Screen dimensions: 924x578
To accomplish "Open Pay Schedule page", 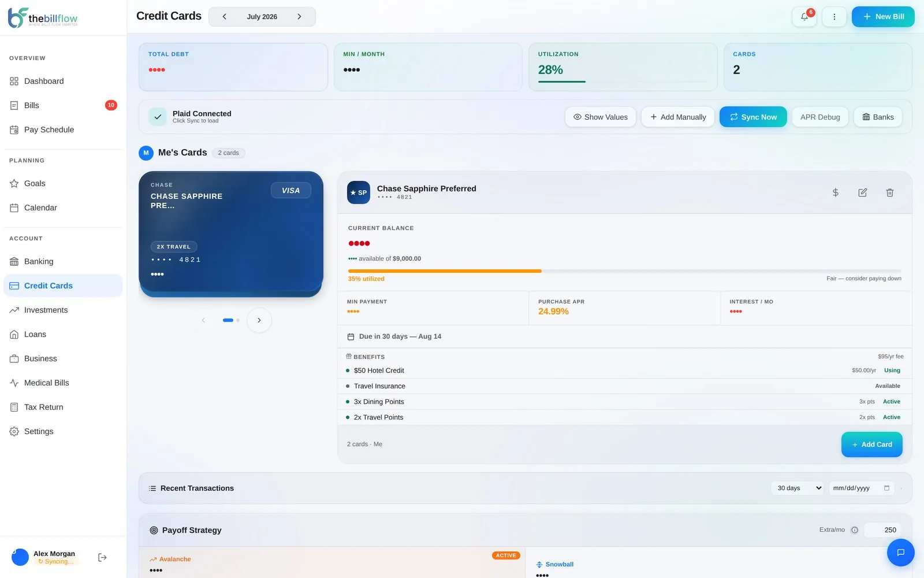I will coord(63,129).
